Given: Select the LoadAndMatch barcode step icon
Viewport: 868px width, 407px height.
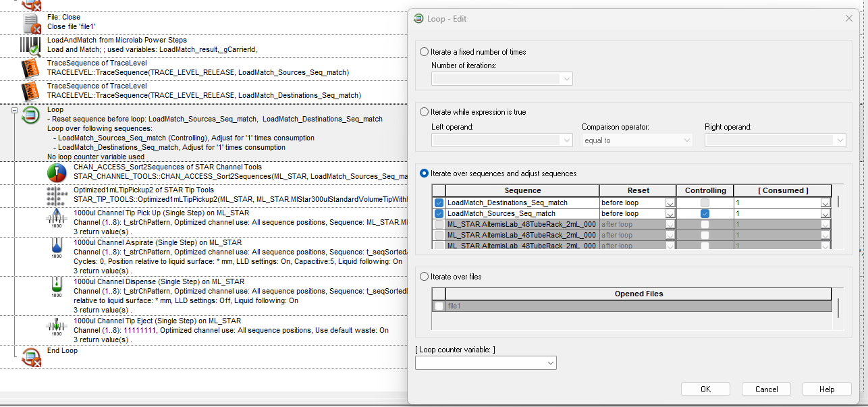Looking at the screenshot, I should (x=31, y=46).
